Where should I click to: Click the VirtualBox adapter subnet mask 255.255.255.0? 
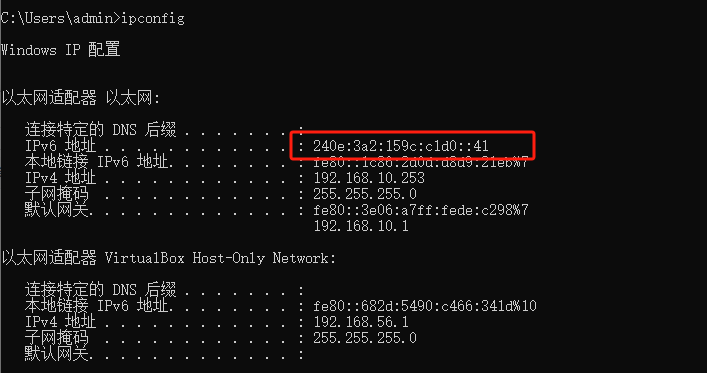click(365, 338)
